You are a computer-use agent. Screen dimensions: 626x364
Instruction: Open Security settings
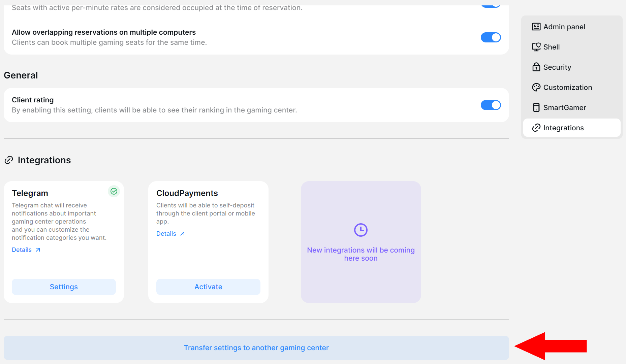[x=572, y=67]
